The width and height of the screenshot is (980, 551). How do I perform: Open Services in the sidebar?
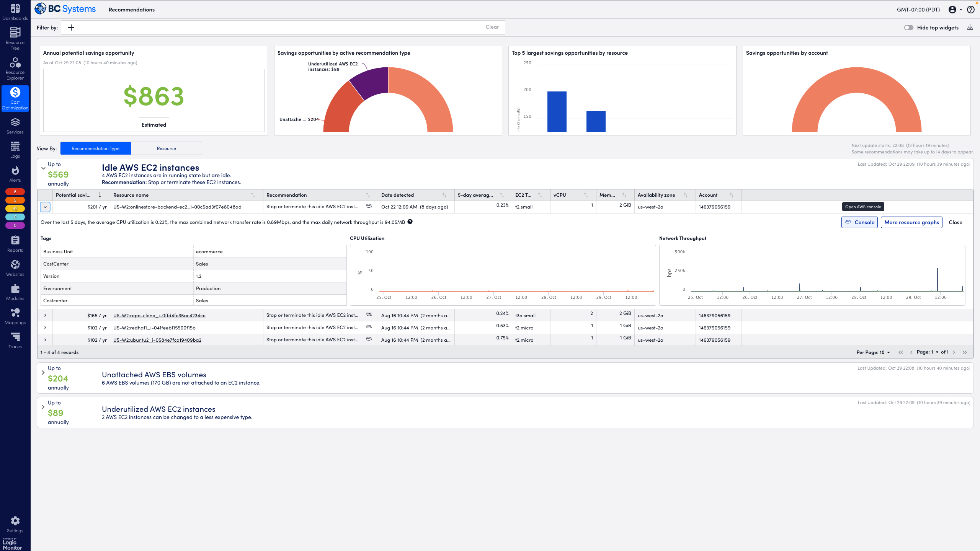[15, 126]
